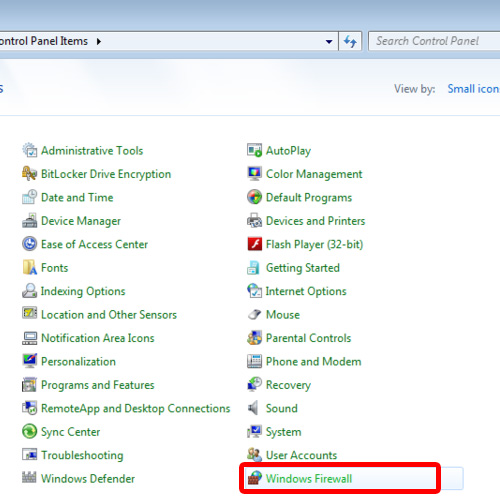The width and height of the screenshot is (500, 500).
Task: Open the Recovery icon
Action: point(254,385)
